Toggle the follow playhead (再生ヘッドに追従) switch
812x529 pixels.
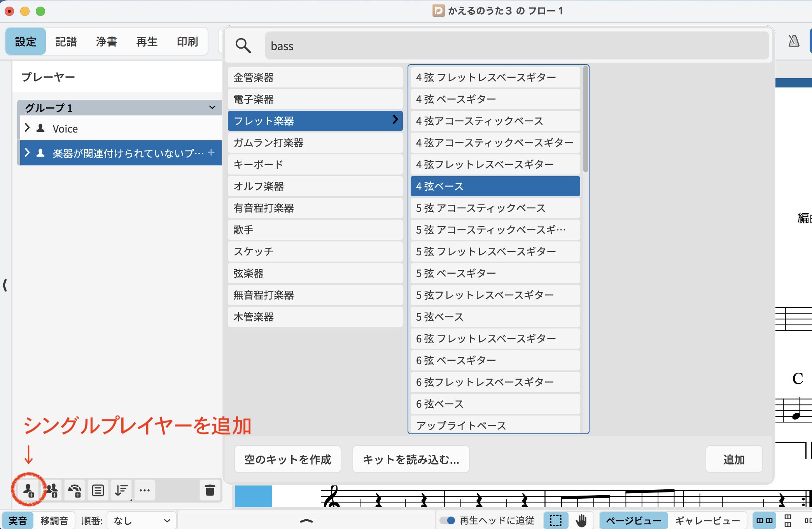click(448, 520)
